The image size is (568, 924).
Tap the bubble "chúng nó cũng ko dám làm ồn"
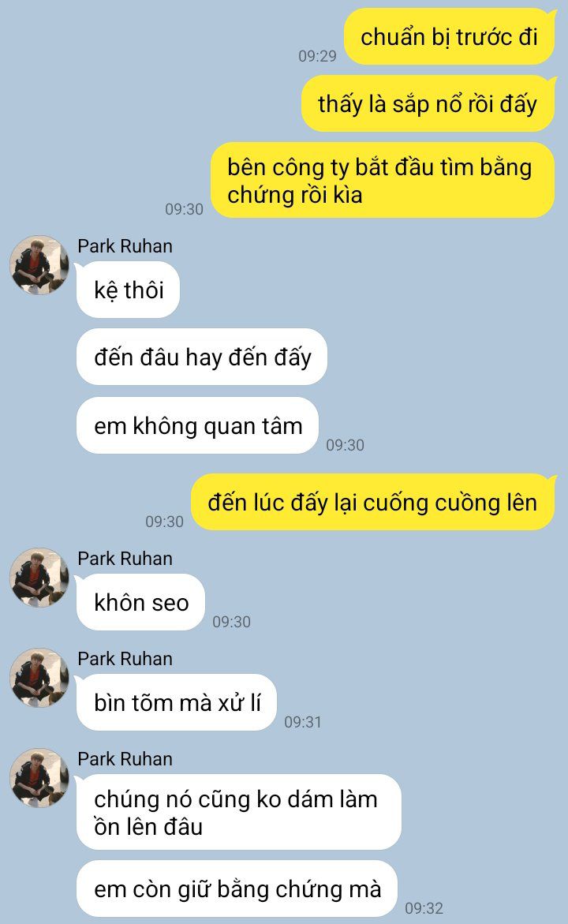coord(238,812)
